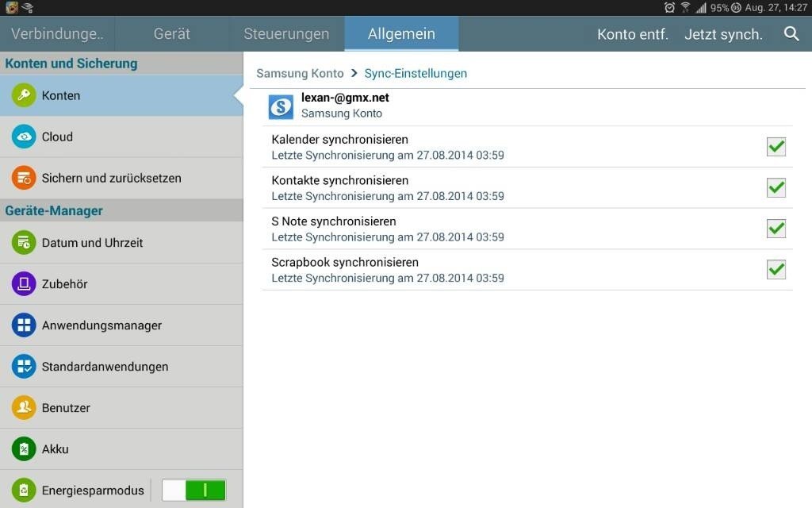Switch to the Gerät tab
Viewport: 812px width, 508px height.
pyautogui.click(x=172, y=33)
